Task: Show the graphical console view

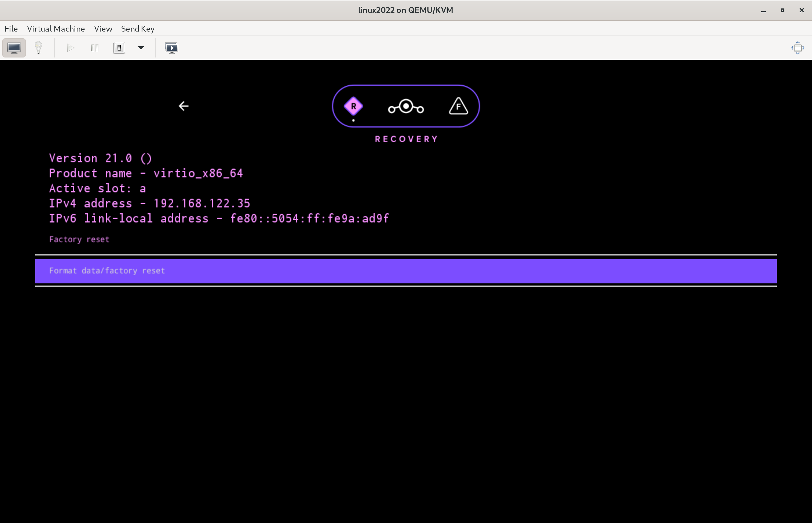Action: coord(14,48)
